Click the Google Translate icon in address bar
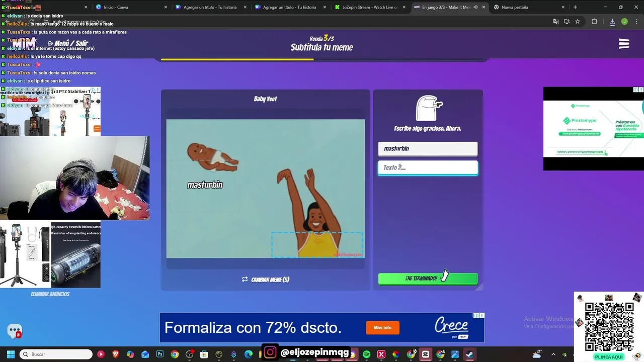This screenshot has height=362, width=644. pos(556,22)
